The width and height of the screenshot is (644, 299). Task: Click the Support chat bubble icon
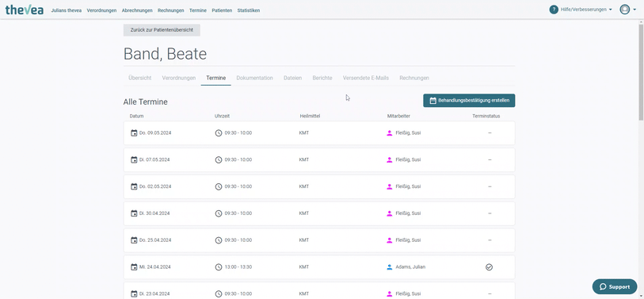[x=603, y=286]
